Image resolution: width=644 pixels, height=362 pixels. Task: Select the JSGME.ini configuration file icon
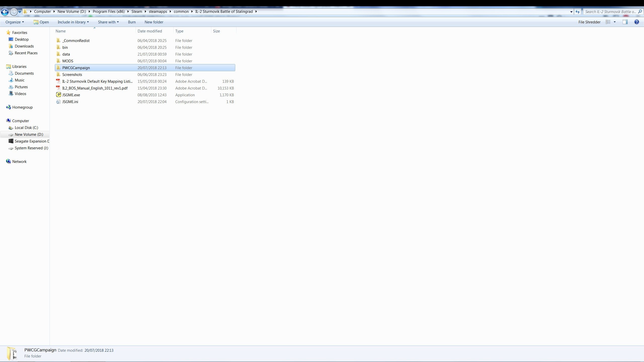point(58,102)
